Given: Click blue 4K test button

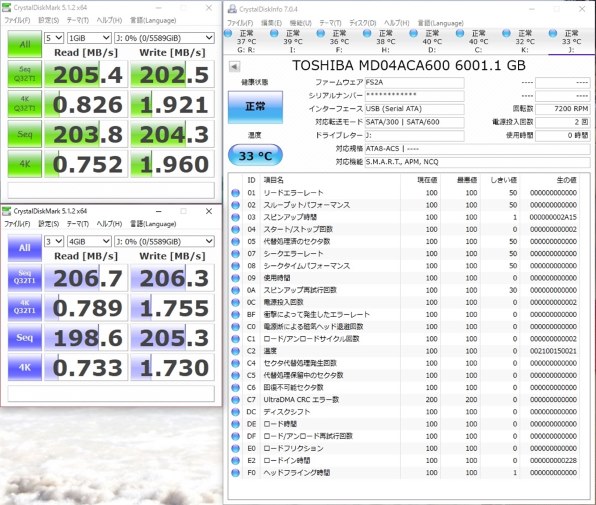Looking at the screenshot, I should [25, 367].
